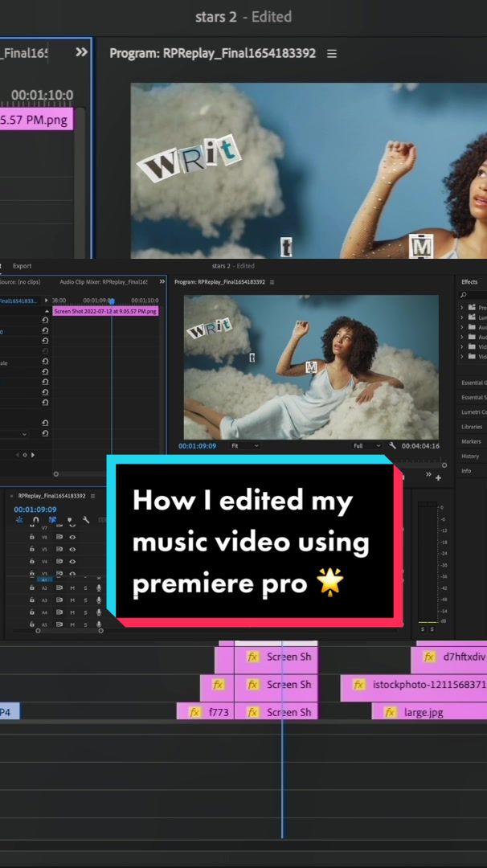487x868 pixels.
Task: Toggle the timeline Snap magnet icon
Action: (35, 520)
